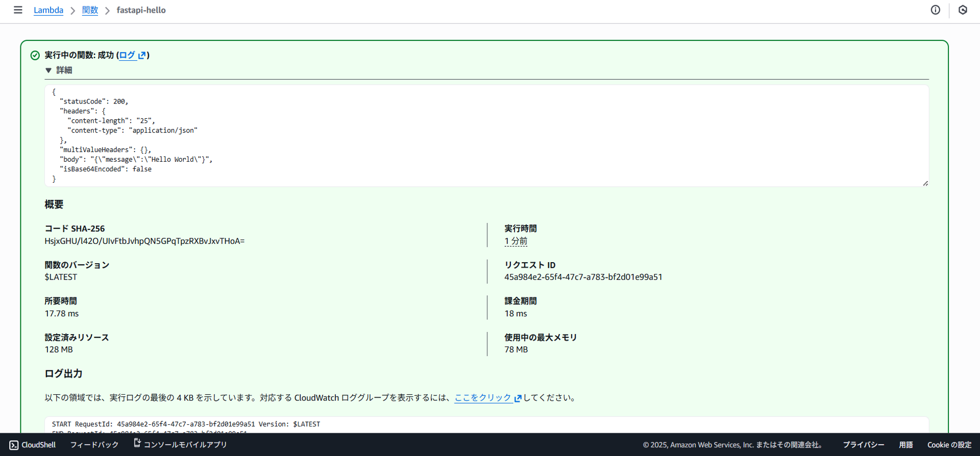The image size is (980, 456).
Task: Click the 18 ms billed duration value
Action: tap(516, 313)
